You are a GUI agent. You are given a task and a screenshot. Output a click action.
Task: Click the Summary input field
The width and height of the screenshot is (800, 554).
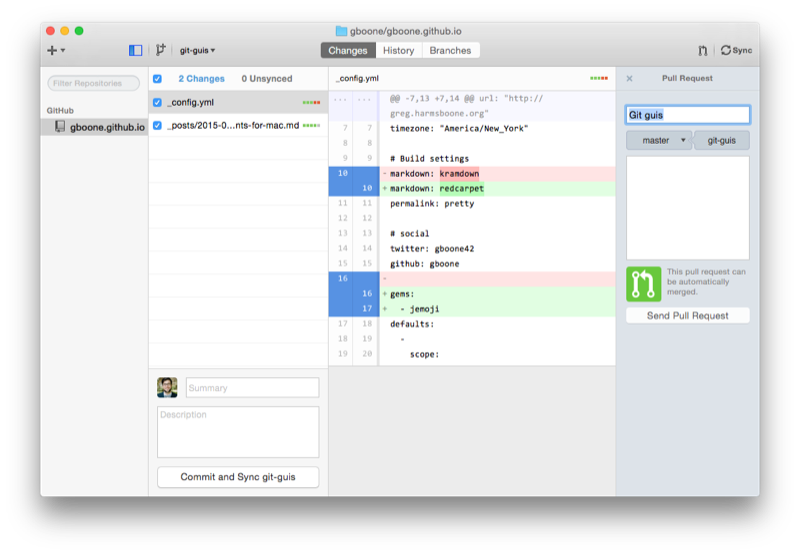pos(253,388)
